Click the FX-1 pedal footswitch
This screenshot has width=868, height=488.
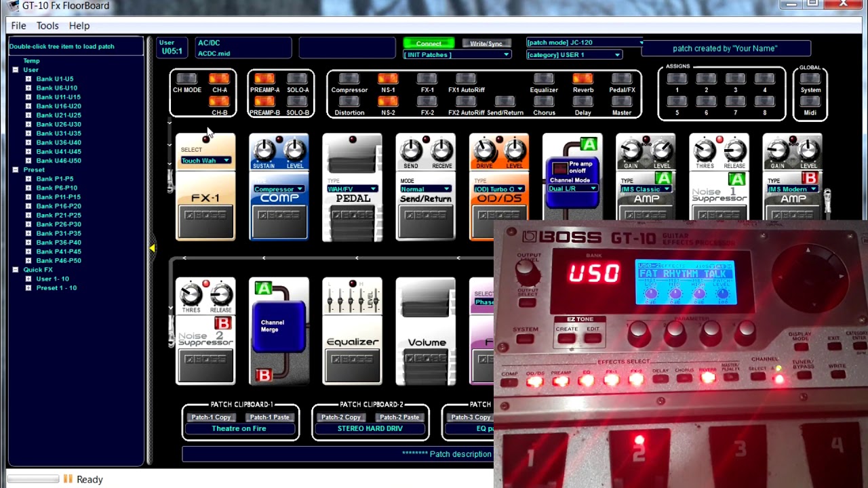(205, 222)
